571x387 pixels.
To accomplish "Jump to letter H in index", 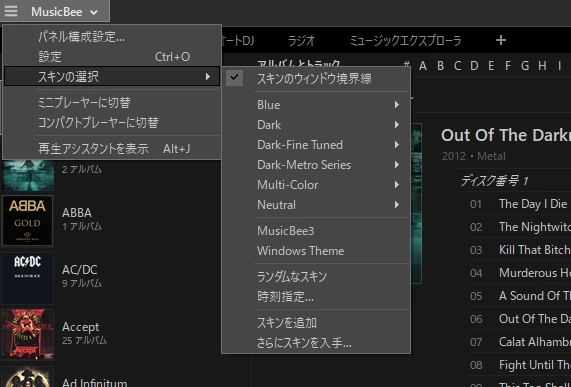I will click(542, 66).
